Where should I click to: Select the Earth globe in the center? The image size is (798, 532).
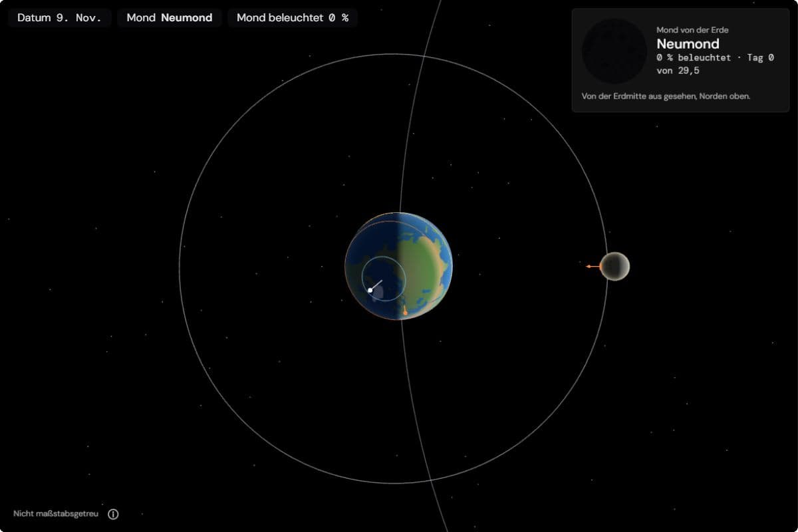(399, 266)
